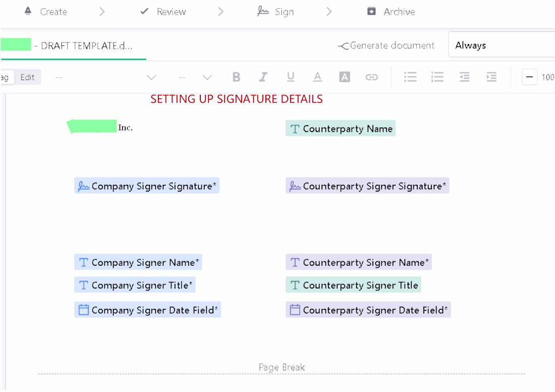555x392 pixels.
Task: Click the Page Break label
Action: click(282, 367)
